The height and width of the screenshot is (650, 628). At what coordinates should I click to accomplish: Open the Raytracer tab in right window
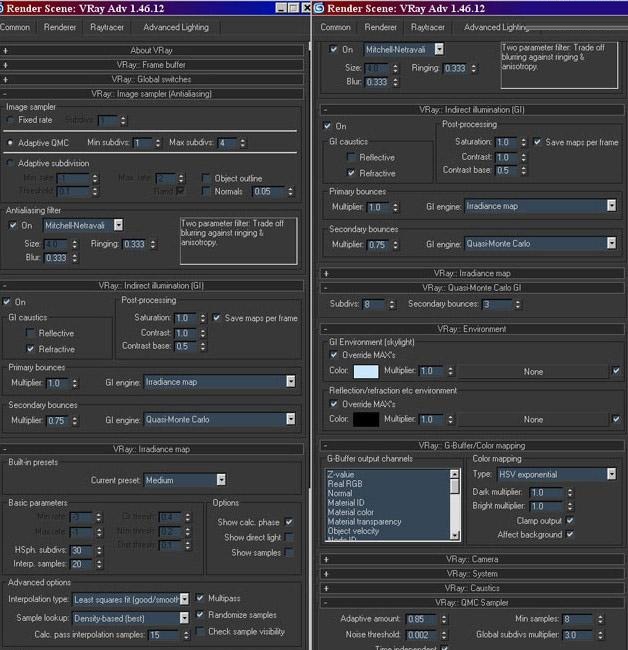click(428, 27)
